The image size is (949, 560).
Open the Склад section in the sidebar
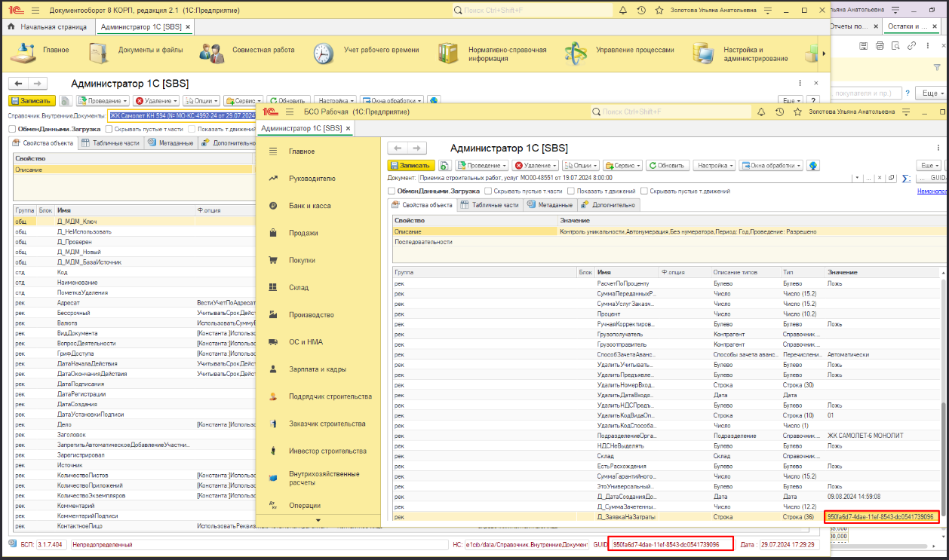299,287
